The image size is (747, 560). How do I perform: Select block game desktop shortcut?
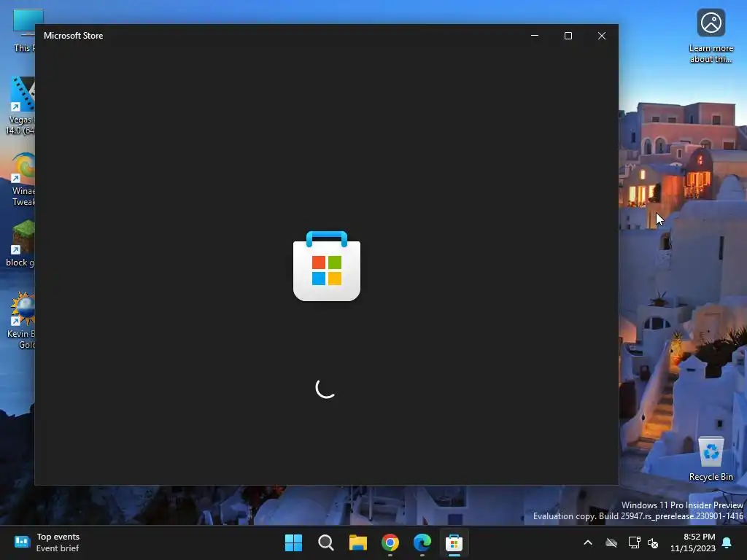pos(20,244)
